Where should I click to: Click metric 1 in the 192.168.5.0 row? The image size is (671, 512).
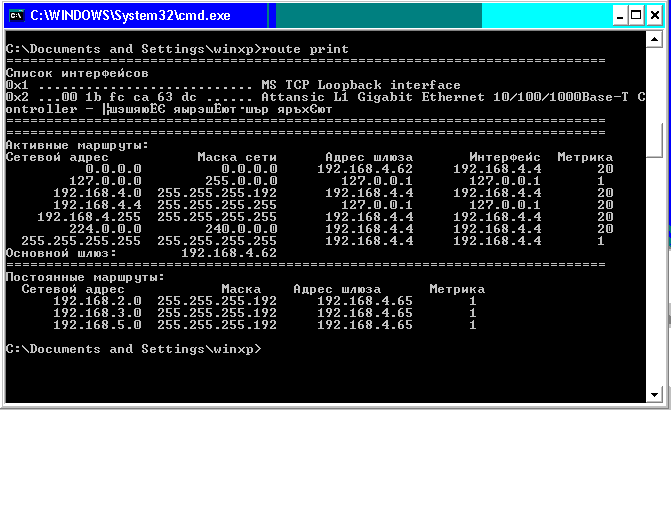tap(473, 325)
